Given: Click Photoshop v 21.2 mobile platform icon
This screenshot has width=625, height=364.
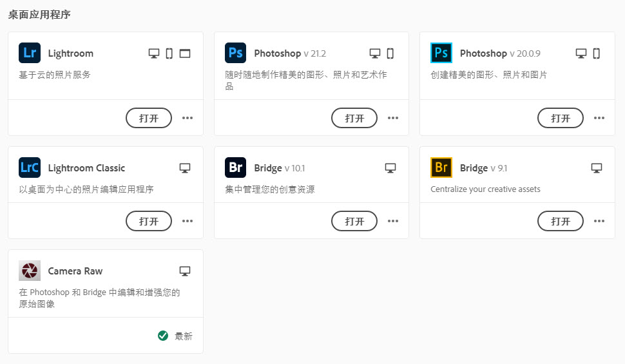Looking at the screenshot, I should [390, 53].
